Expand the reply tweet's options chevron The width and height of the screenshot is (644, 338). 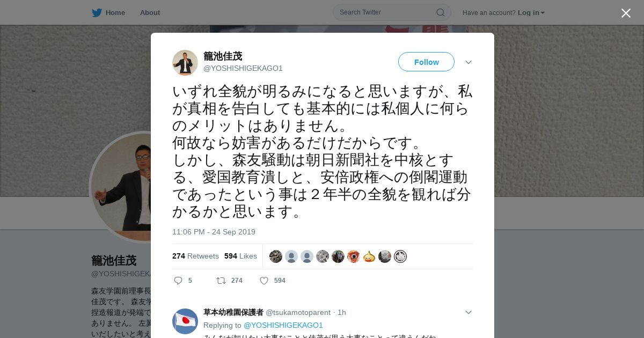click(x=469, y=312)
